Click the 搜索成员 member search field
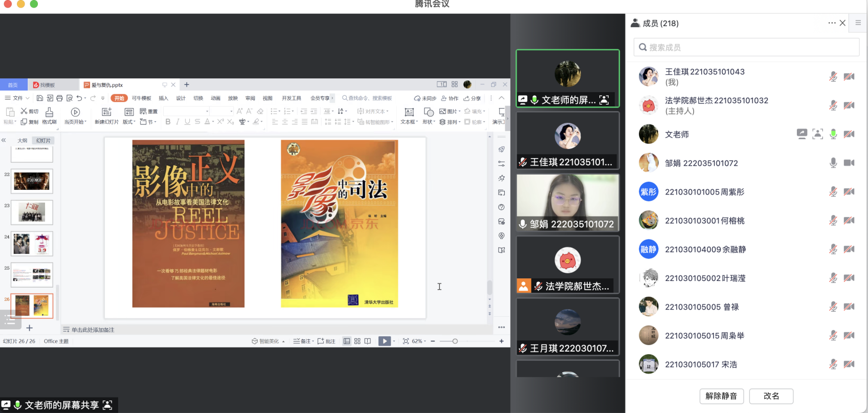The width and height of the screenshot is (868, 413). tap(746, 47)
